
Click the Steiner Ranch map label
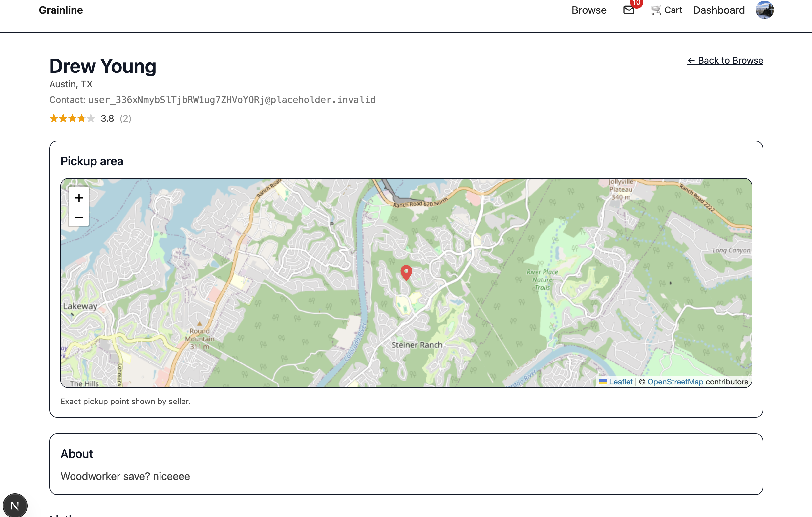point(417,345)
